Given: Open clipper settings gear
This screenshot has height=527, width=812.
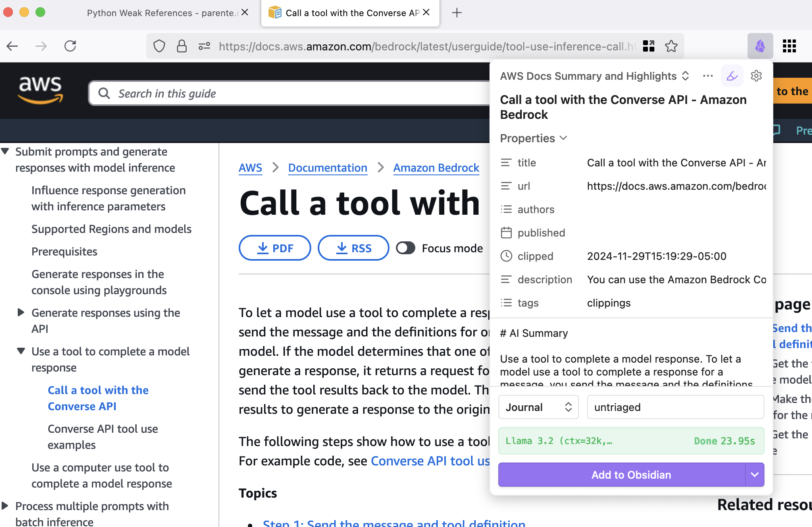Looking at the screenshot, I should tap(756, 76).
